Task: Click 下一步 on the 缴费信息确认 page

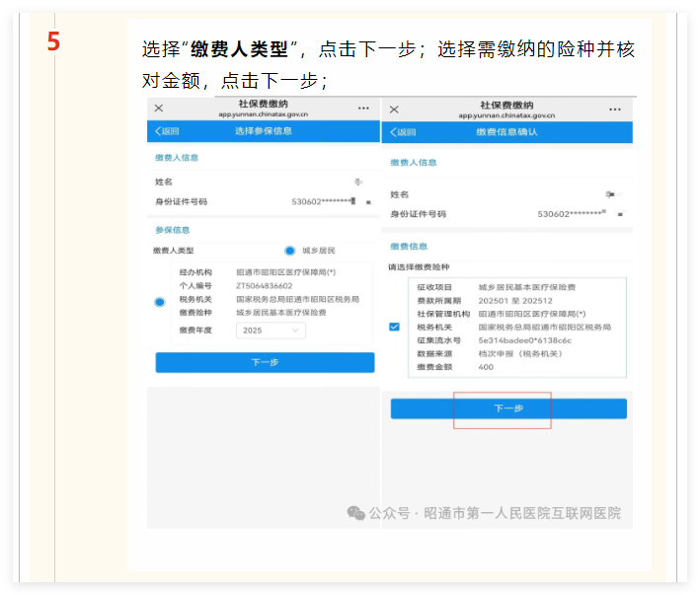Action: pyautogui.click(x=508, y=409)
